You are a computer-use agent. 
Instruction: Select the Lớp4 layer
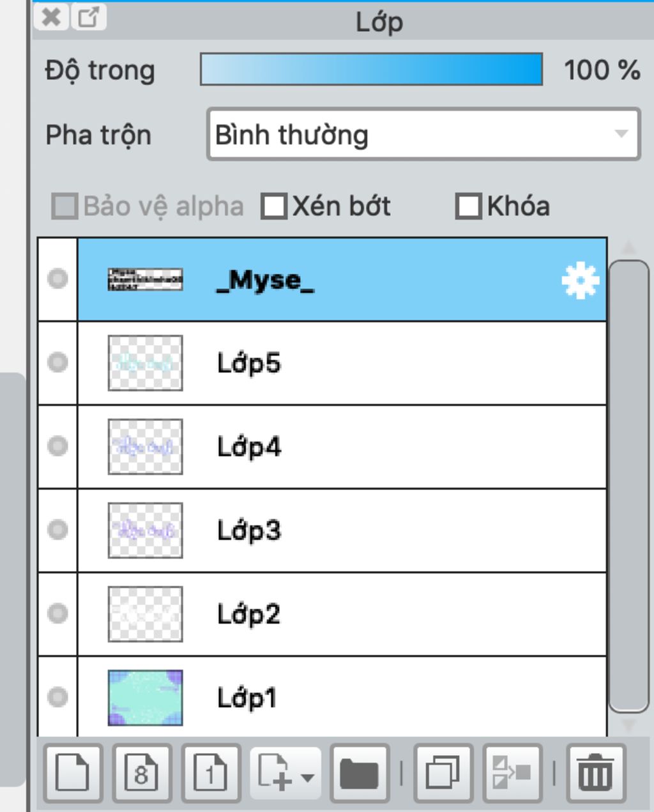click(383, 447)
